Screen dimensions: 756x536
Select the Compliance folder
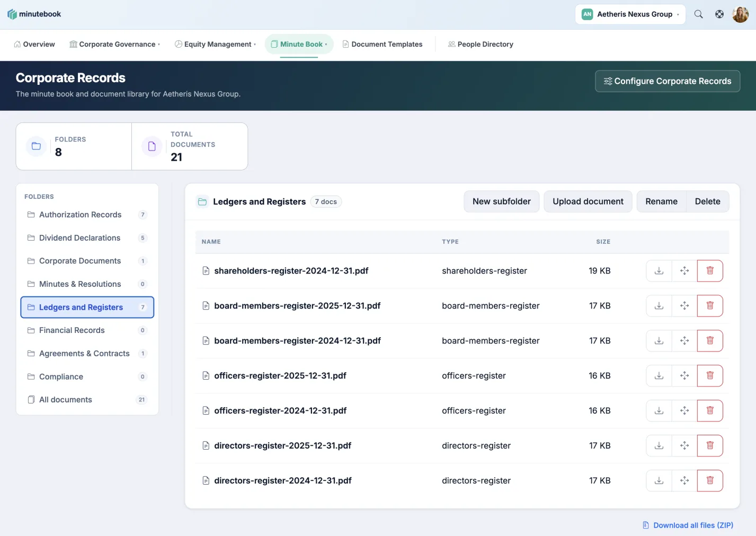click(87, 377)
